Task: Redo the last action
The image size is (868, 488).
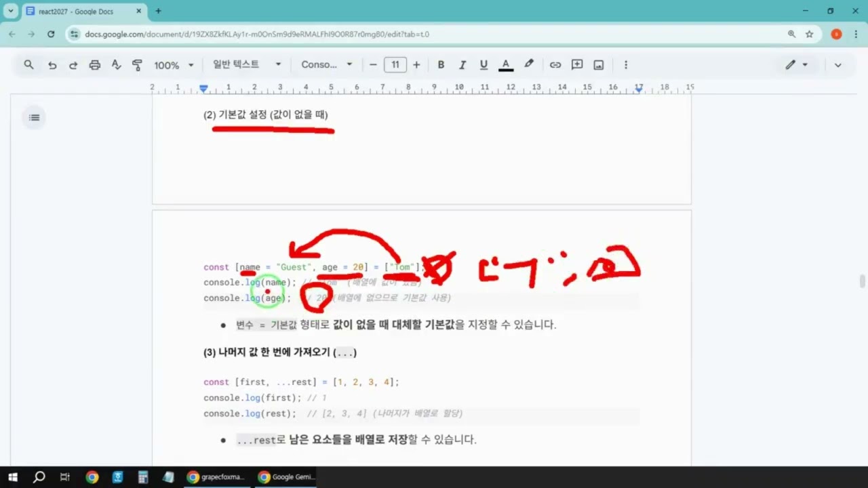Action: [73, 65]
